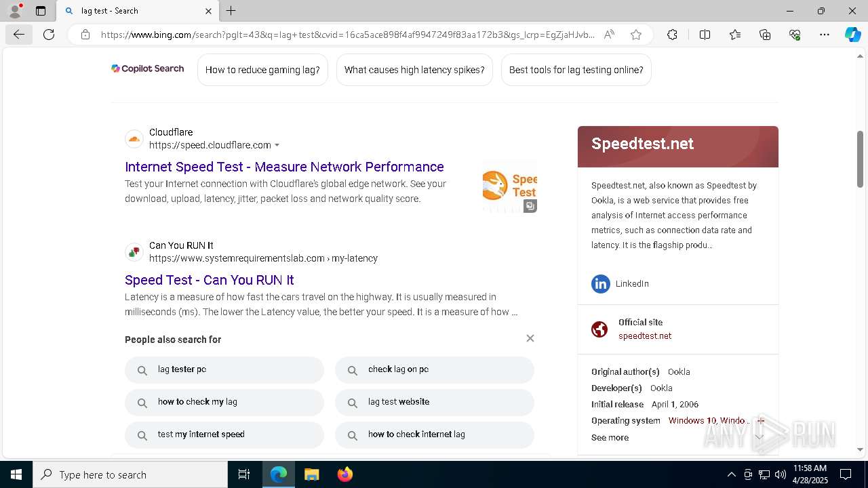Open Windows Start menu
Image resolution: width=868 pixels, height=488 pixels.
coord(16,474)
